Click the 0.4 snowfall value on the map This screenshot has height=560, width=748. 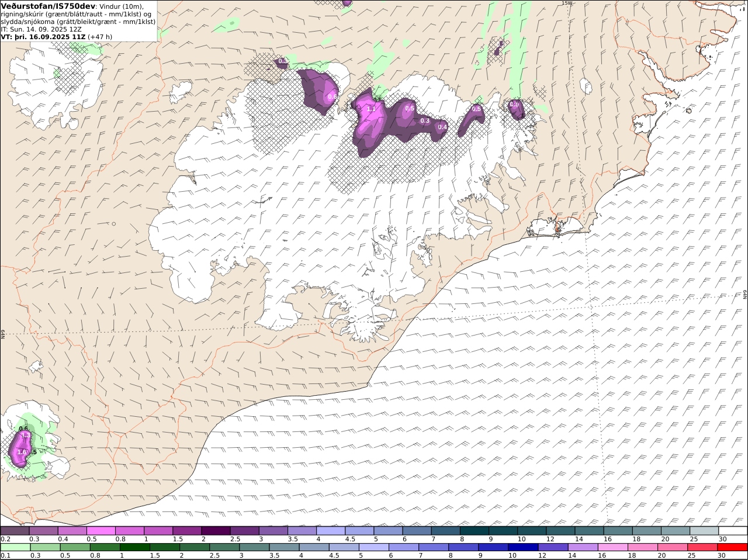tap(442, 127)
